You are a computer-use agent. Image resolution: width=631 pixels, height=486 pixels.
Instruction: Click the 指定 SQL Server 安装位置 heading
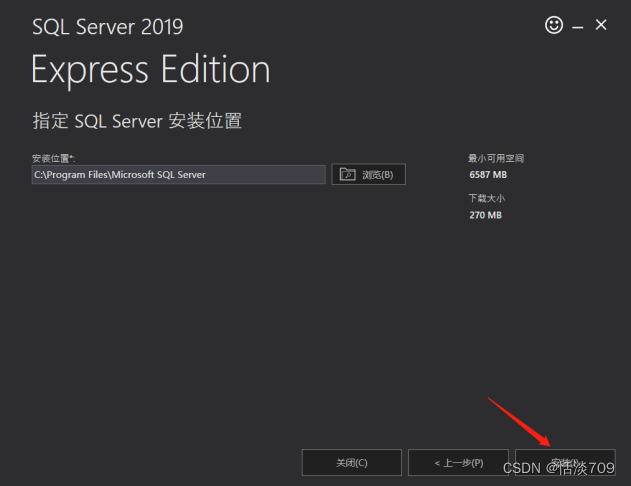137,121
